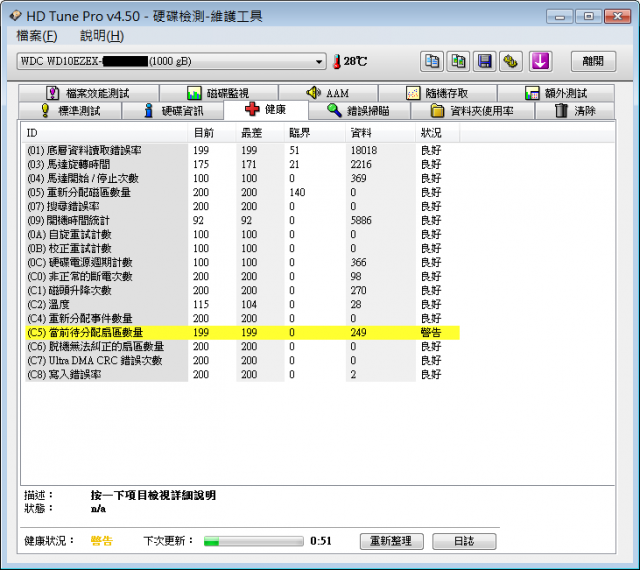Select the 健康 tab
640x570 pixels.
tap(266, 109)
